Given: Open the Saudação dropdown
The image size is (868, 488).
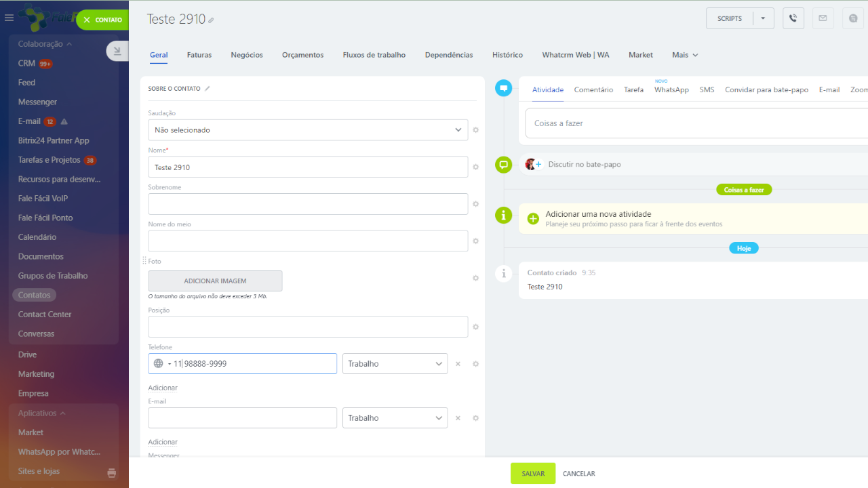Looking at the screenshot, I should point(308,130).
